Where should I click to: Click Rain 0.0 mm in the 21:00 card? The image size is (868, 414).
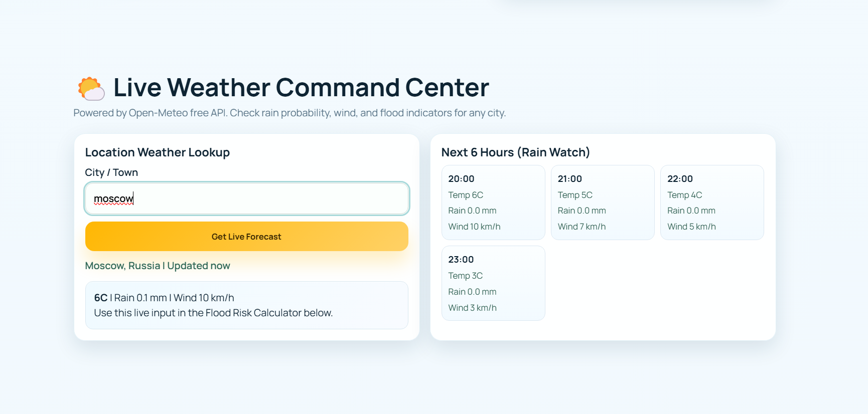[x=582, y=211]
